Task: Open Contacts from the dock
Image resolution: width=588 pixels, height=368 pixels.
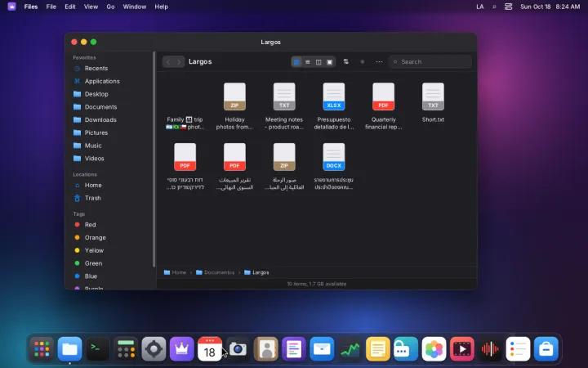Action: pos(266,349)
